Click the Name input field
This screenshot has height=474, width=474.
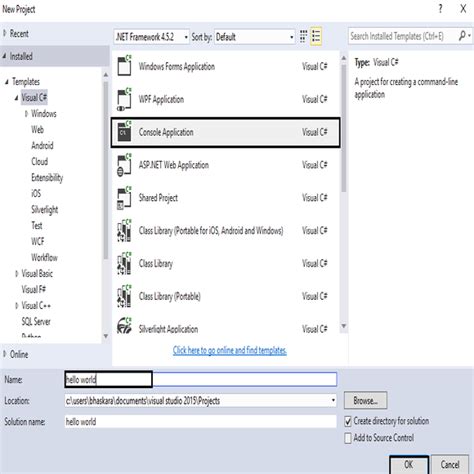click(x=201, y=379)
